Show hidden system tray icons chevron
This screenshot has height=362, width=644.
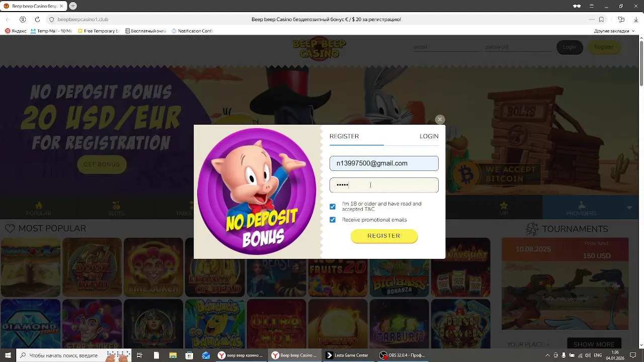click(548, 355)
